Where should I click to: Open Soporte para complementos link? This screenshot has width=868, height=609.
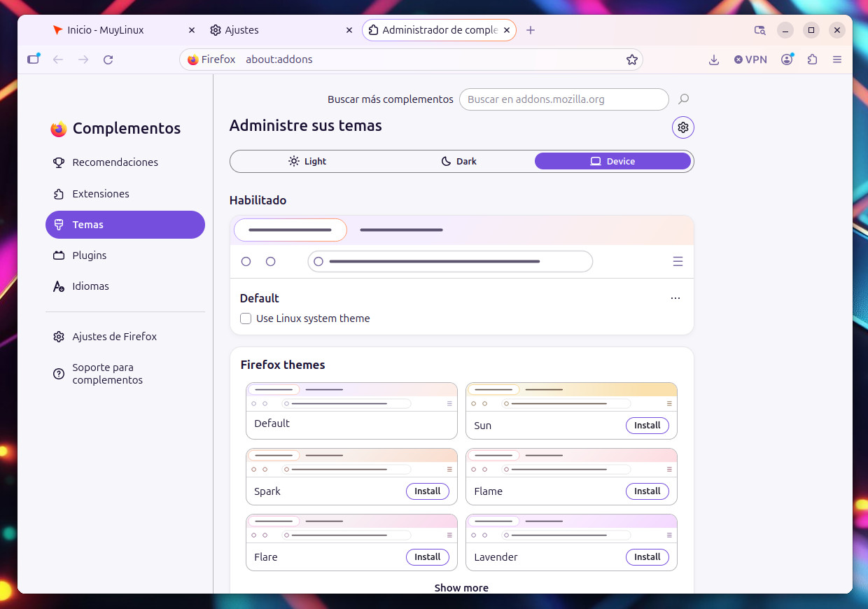click(125, 374)
